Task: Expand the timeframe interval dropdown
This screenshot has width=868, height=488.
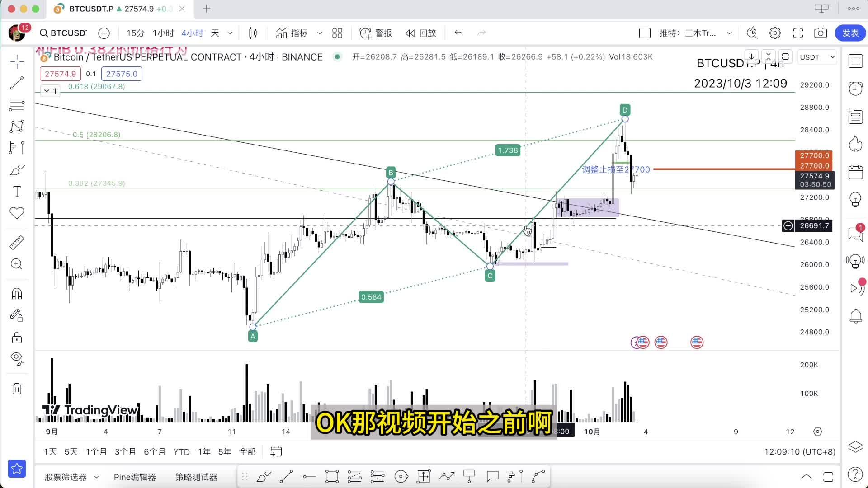Action: [x=230, y=33]
